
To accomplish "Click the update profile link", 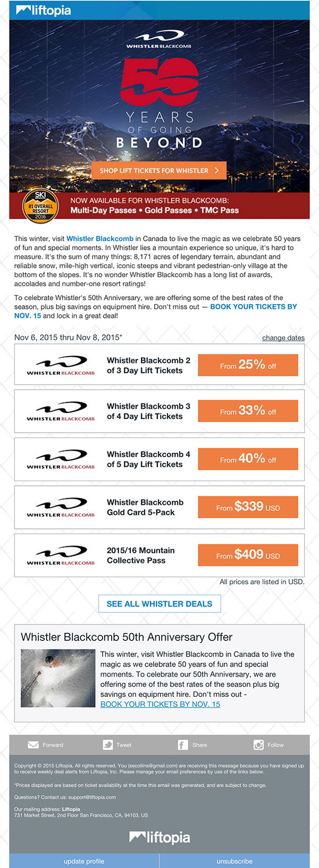I will [84, 861].
